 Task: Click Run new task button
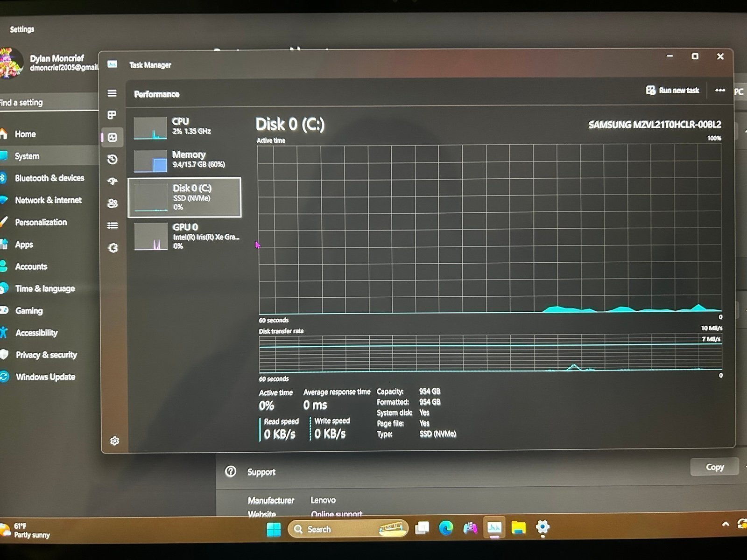[x=672, y=90]
